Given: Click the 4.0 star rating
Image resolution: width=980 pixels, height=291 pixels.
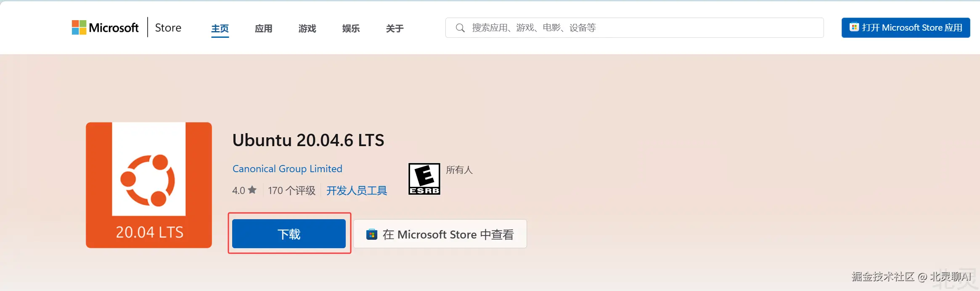Looking at the screenshot, I should point(244,191).
